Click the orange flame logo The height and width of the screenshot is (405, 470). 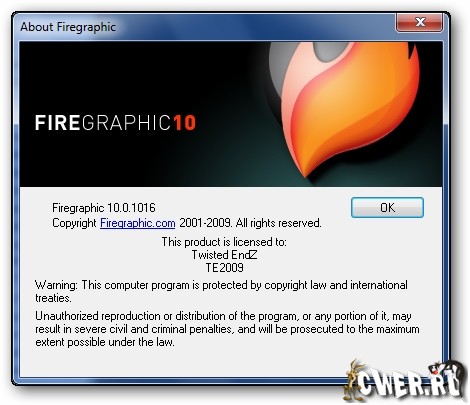(348, 110)
